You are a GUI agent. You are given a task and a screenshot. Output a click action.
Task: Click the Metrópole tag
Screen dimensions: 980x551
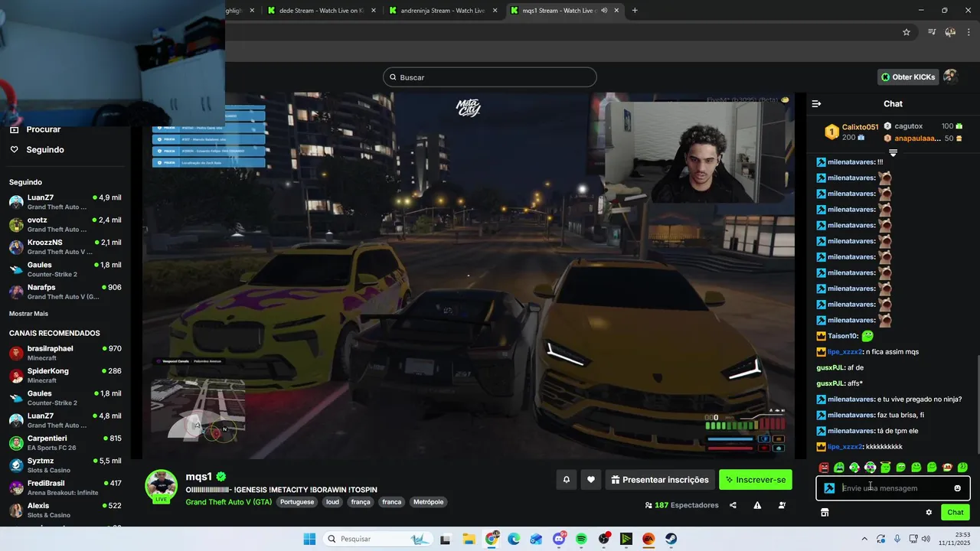428,502
